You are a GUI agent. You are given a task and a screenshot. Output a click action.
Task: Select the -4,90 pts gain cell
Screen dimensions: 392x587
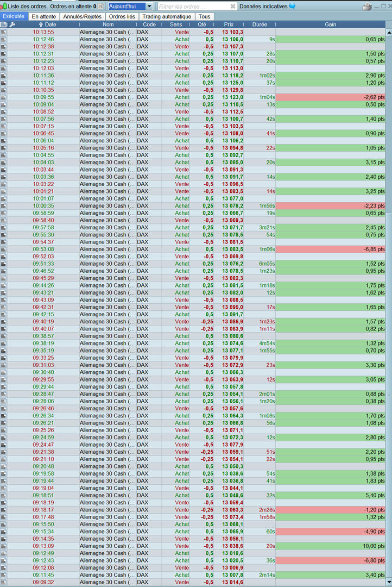point(330,532)
